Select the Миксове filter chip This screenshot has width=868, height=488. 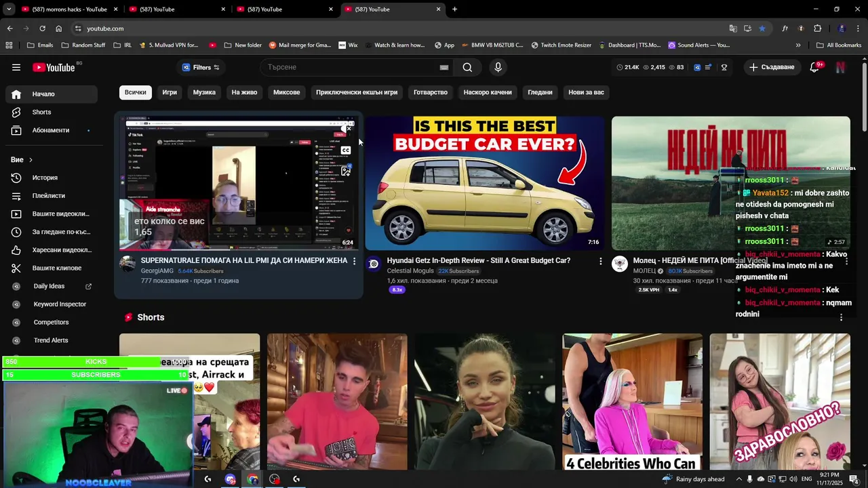pos(286,92)
